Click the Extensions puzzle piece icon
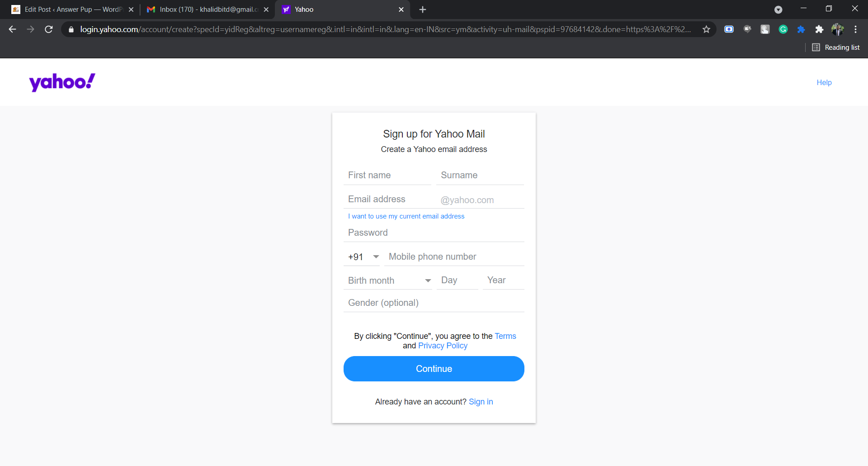The height and width of the screenshot is (466, 868). pos(820,29)
